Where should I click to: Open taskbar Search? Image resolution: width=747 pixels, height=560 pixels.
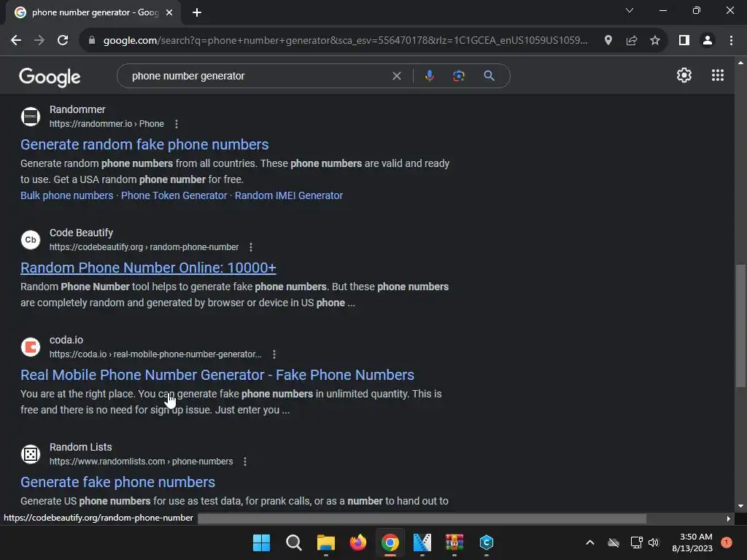coord(293,542)
